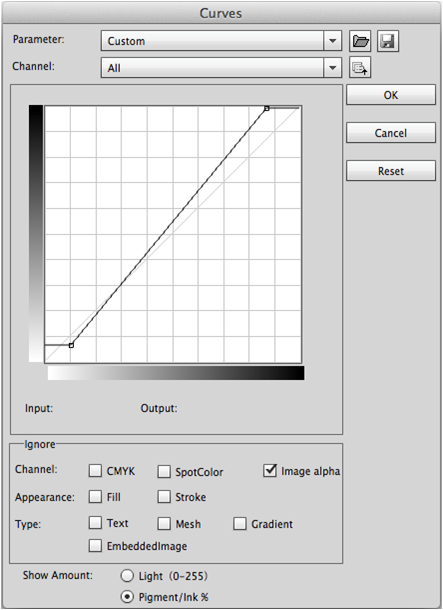Expand the Parameter dropdown arrow
443x610 pixels.
click(333, 41)
